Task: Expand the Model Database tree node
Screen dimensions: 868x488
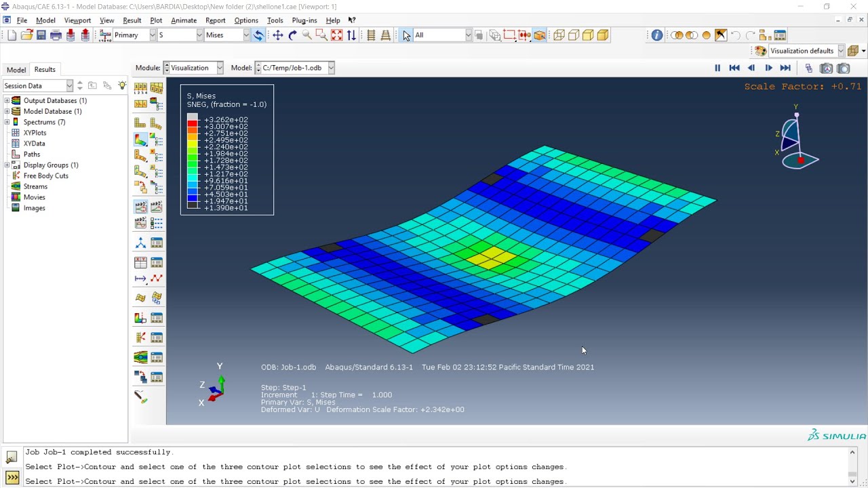Action: 7,111
